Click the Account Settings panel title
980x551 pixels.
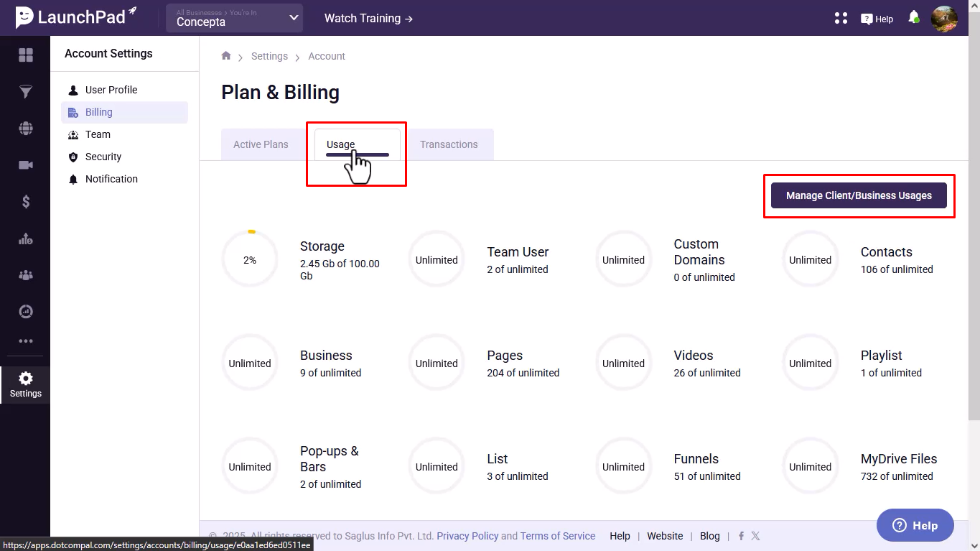108,53
